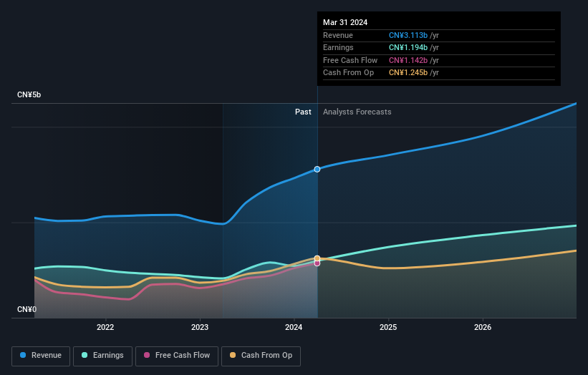The height and width of the screenshot is (375, 588).
Task: Toggle the Revenue legend button
Action: pyautogui.click(x=41, y=356)
